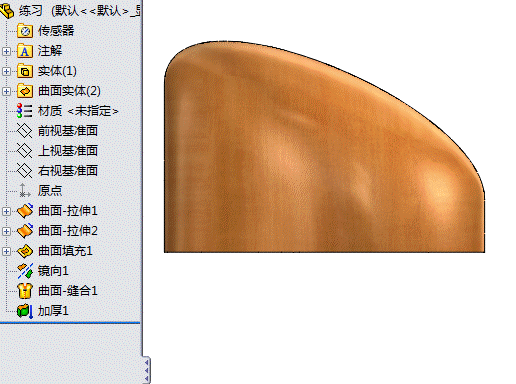Select the 注解 label
The image size is (516, 384).
coord(50,51)
